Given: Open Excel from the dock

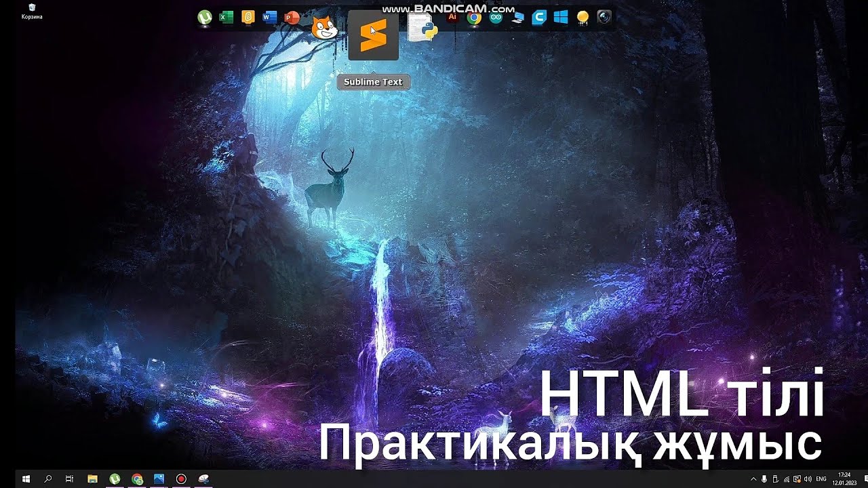Looking at the screenshot, I should coord(226,18).
